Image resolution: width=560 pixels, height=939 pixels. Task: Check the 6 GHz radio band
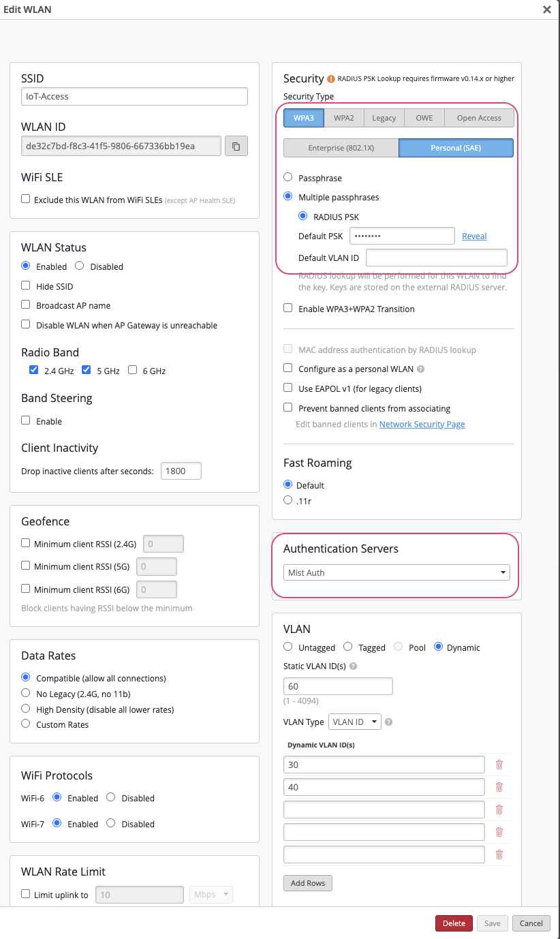[134, 370]
